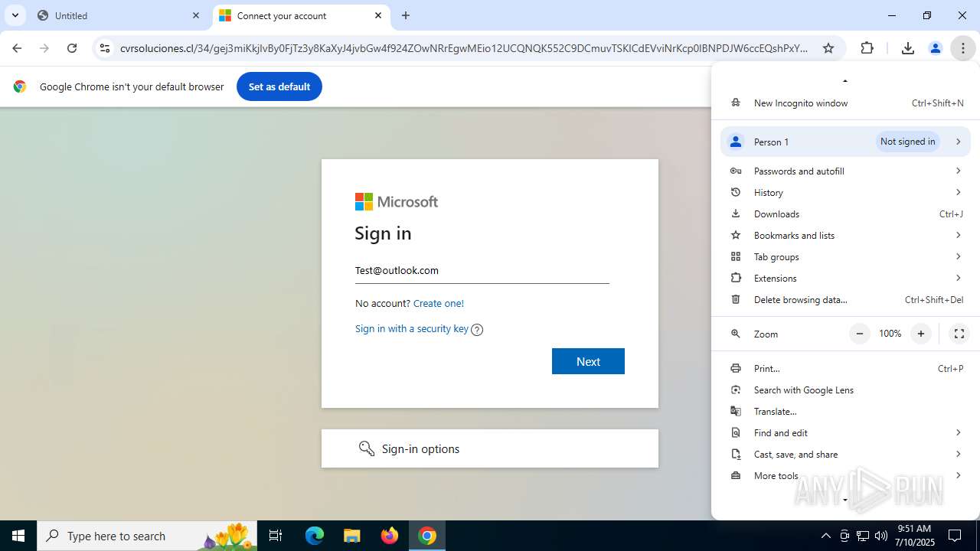Open the volume icon in system tray
The height and width of the screenshot is (551, 980).
(x=881, y=536)
